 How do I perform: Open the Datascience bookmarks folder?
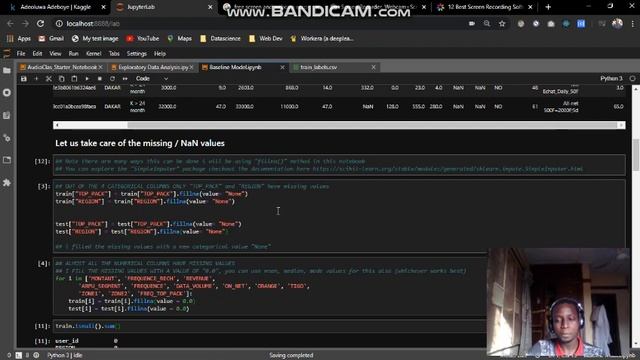(220, 38)
